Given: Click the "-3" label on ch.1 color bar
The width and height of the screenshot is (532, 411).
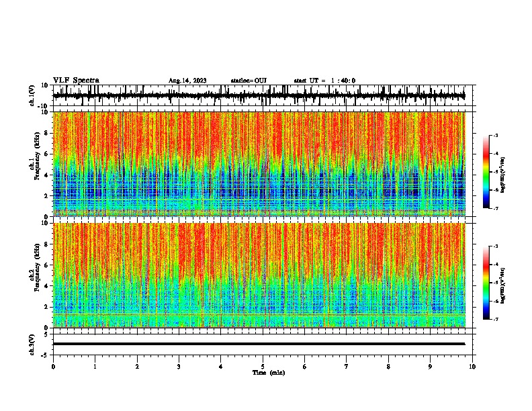Looking at the screenshot, I should click(495, 135).
